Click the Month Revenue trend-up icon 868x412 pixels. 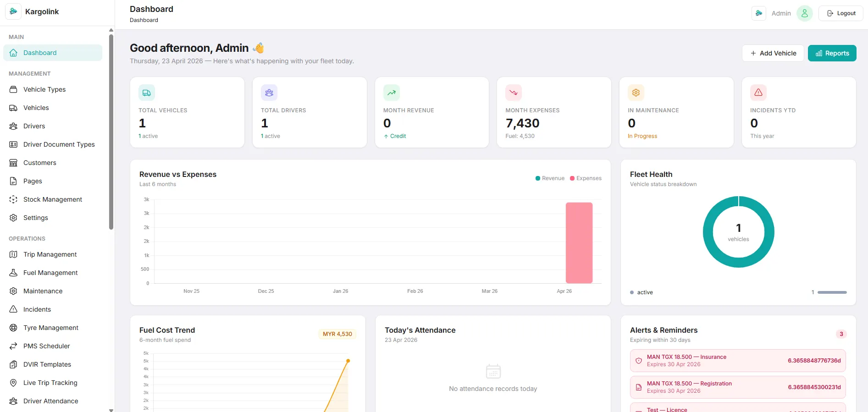coord(392,93)
